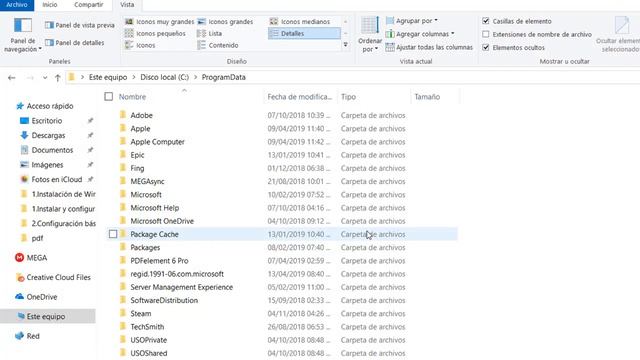
Task: Click the Back navigation arrow
Action: click(x=11, y=78)
